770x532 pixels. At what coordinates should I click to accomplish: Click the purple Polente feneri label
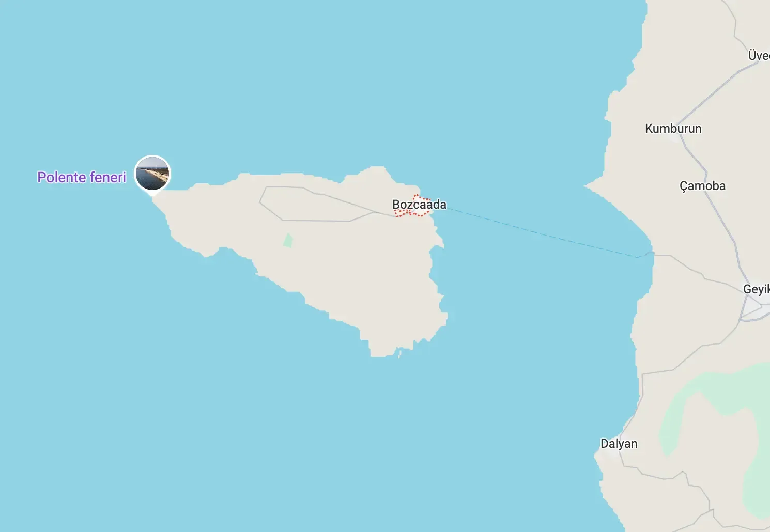(x=82, y=177)
